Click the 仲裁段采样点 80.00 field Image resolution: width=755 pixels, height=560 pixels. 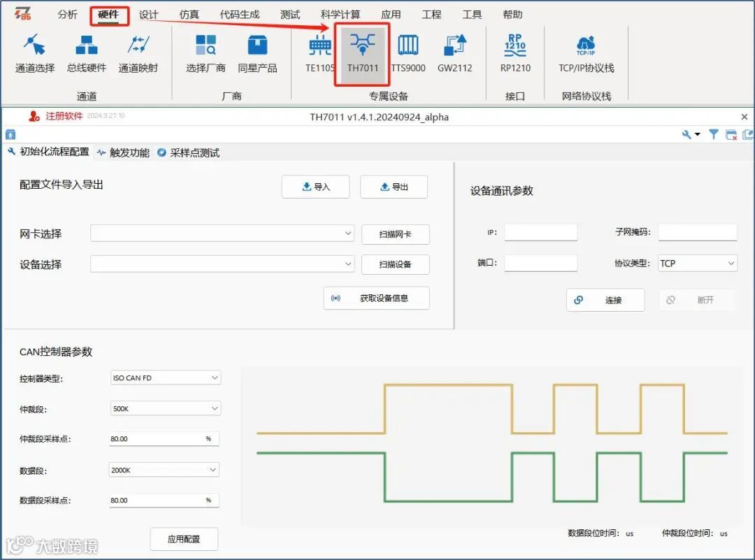164,438
